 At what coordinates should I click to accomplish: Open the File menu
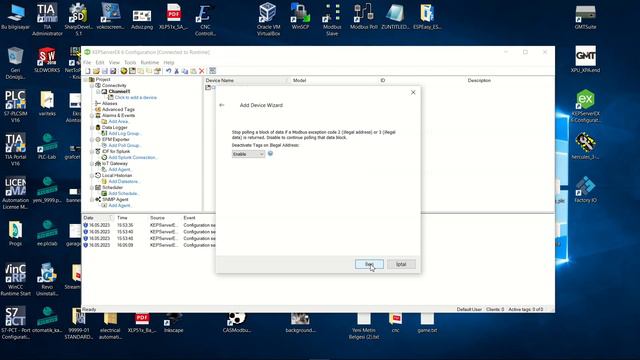click(87, 62)
